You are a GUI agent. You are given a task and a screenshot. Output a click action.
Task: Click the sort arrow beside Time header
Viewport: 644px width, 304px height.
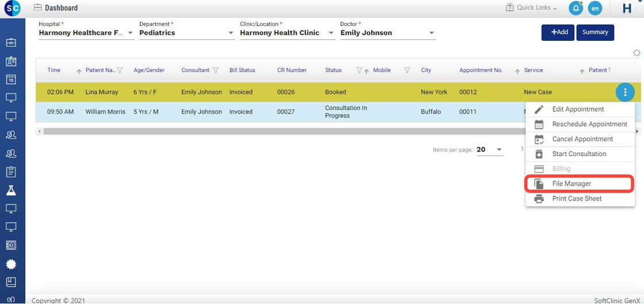[79, 71]
